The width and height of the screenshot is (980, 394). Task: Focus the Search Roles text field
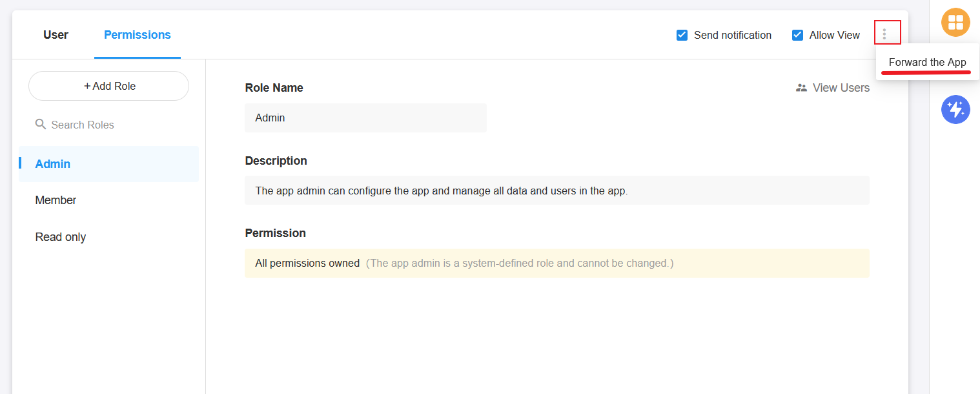click(x=110, y=125)
